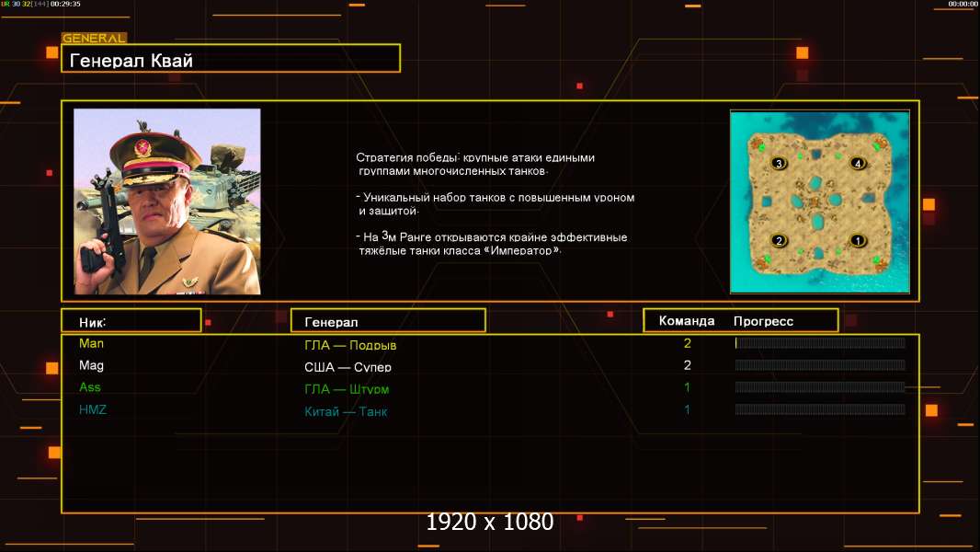Click the 'Ник:' column header
The width and height of the screenshot is (980, 552).
point(131,321)
